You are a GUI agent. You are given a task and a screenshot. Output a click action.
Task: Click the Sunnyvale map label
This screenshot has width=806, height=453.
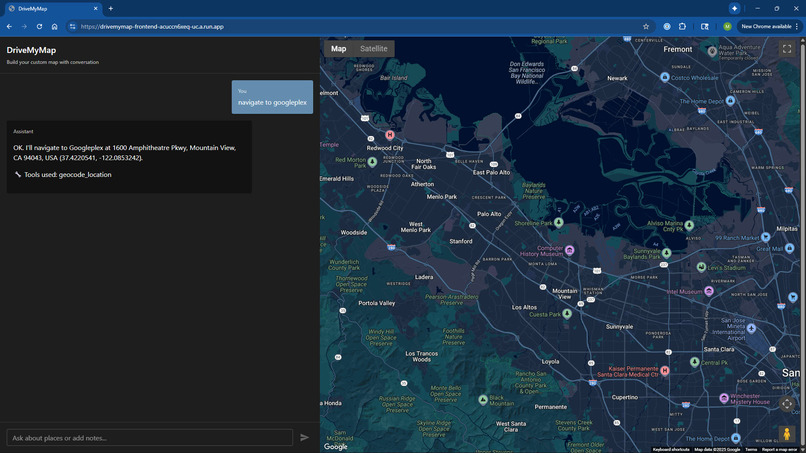tap(619, 327)
